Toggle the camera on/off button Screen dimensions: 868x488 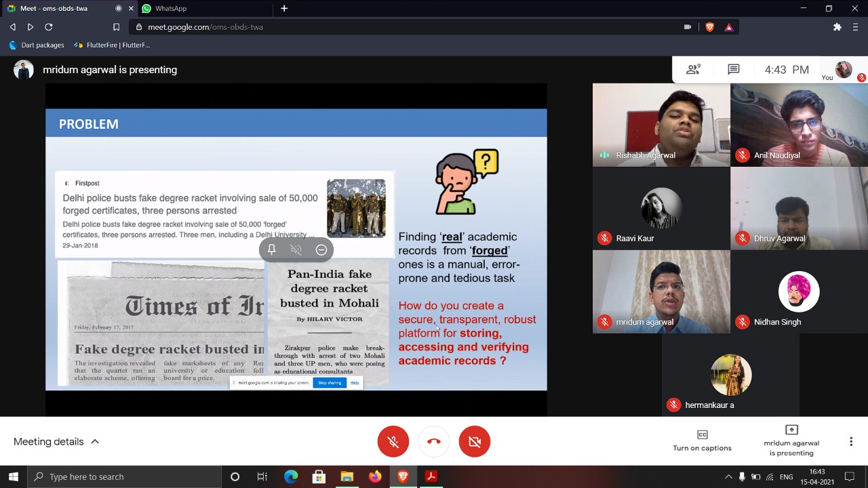[x=475, y=442]
